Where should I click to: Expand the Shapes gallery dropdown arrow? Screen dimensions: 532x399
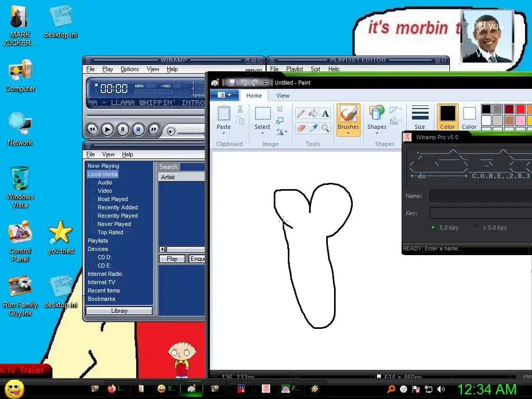377,134
